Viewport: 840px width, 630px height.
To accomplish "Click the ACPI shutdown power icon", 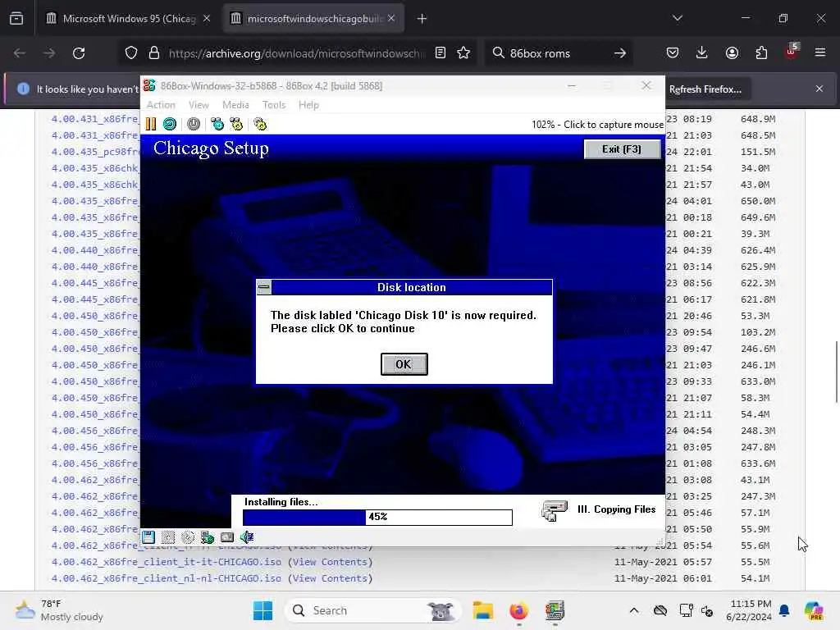I will 194,125.
